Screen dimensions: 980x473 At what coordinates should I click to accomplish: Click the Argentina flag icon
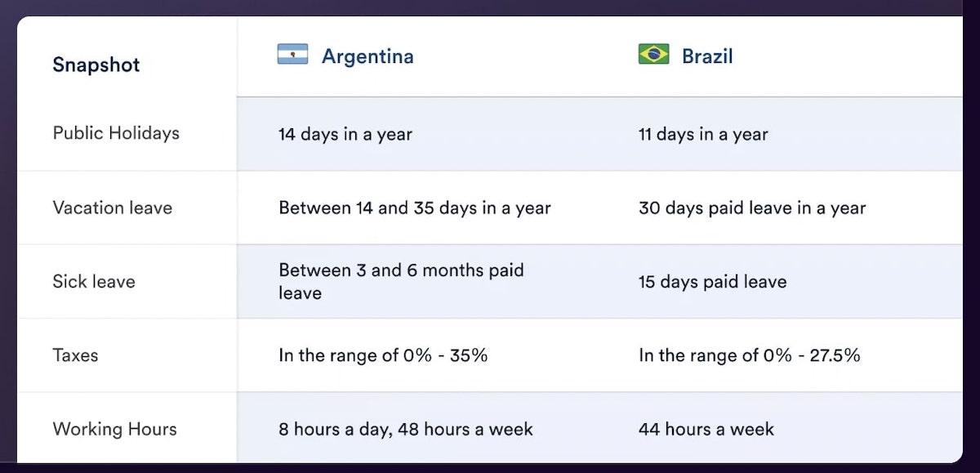292,55
